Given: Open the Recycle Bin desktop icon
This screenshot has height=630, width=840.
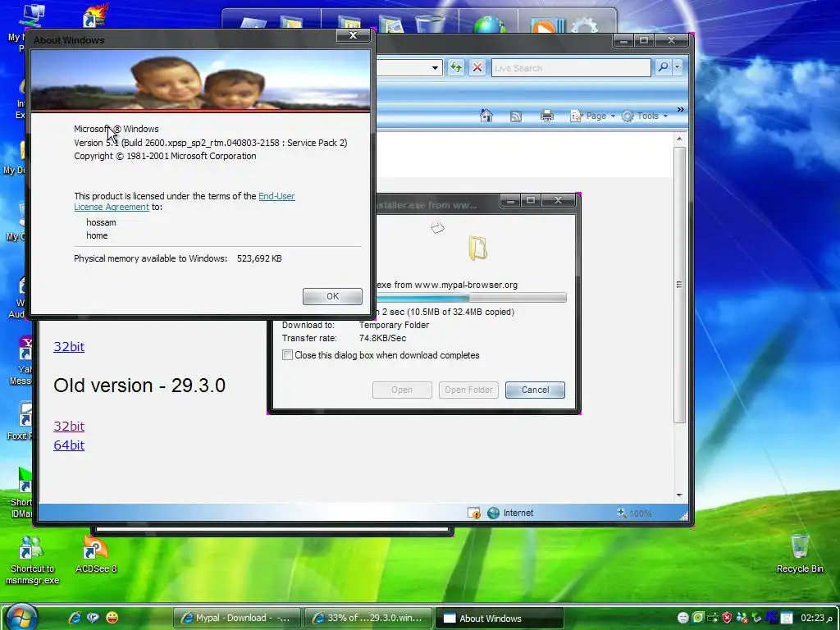Looking at the screenshot, I should coord(800,554).
